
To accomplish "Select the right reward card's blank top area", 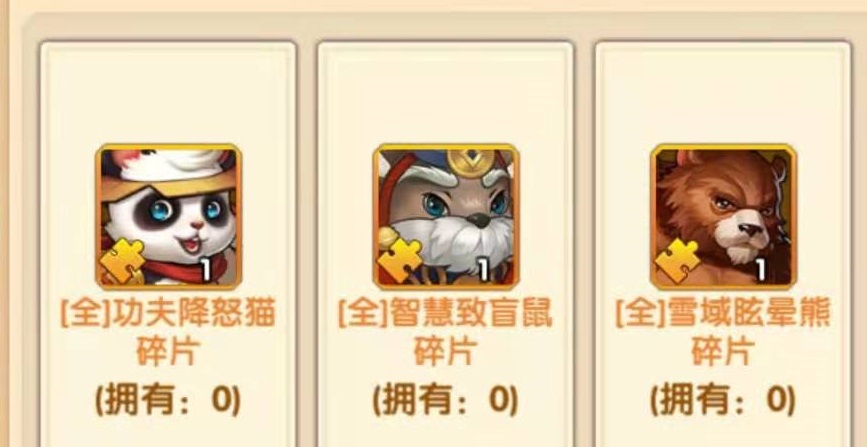I will coord(723,93).
